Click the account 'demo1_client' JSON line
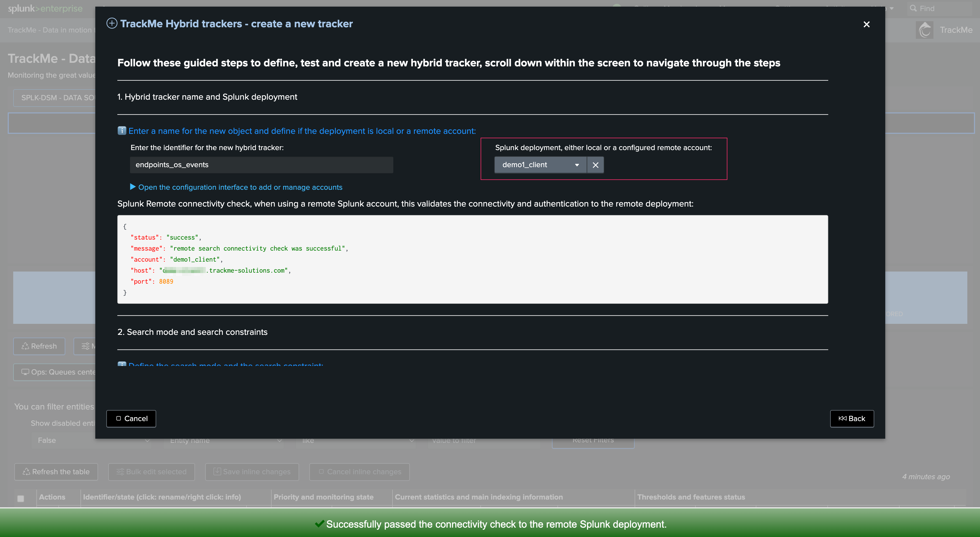980x537 pixels. click(x=177, y=259)
